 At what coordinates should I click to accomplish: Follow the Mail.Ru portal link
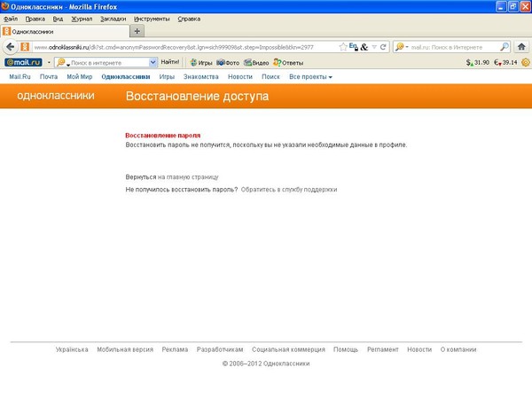coord(20,76)
